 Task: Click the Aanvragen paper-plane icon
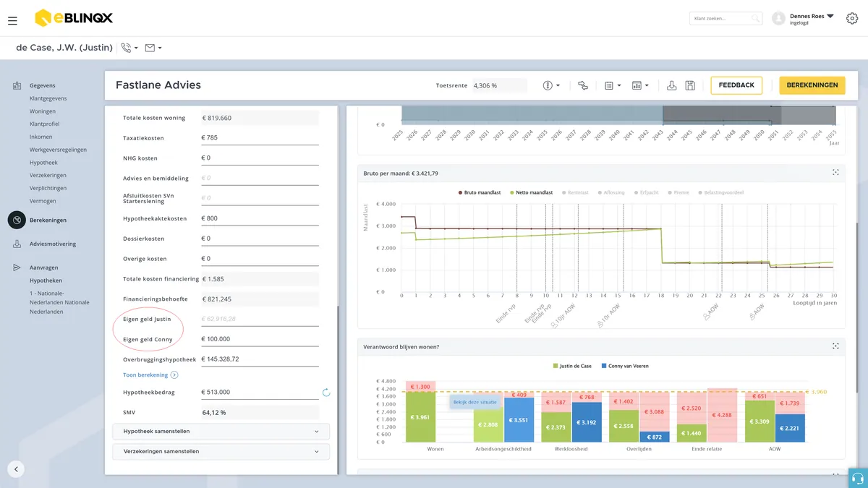tap(17, 267)
